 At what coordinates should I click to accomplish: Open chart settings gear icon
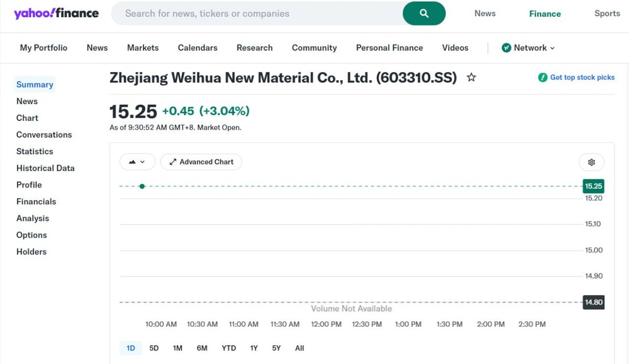coord(591,162)
